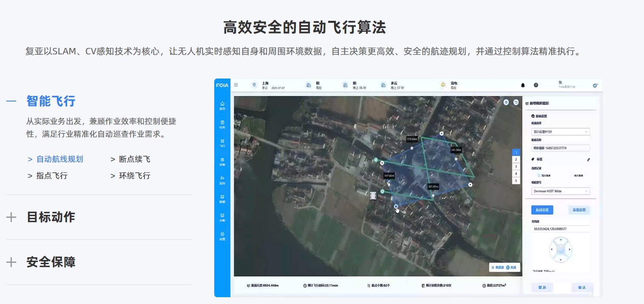Select the 任务 tasks icon in sidebar
644x304 pixels.
click(x=221, y=124)
